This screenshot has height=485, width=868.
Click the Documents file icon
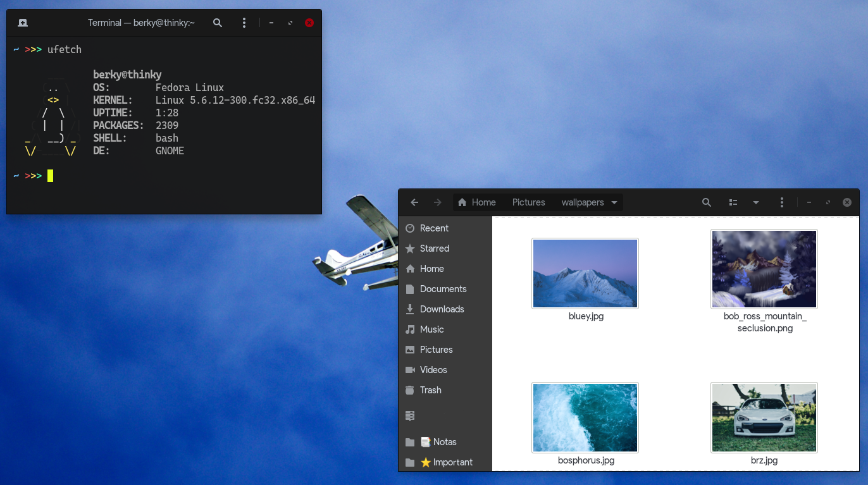410,289
